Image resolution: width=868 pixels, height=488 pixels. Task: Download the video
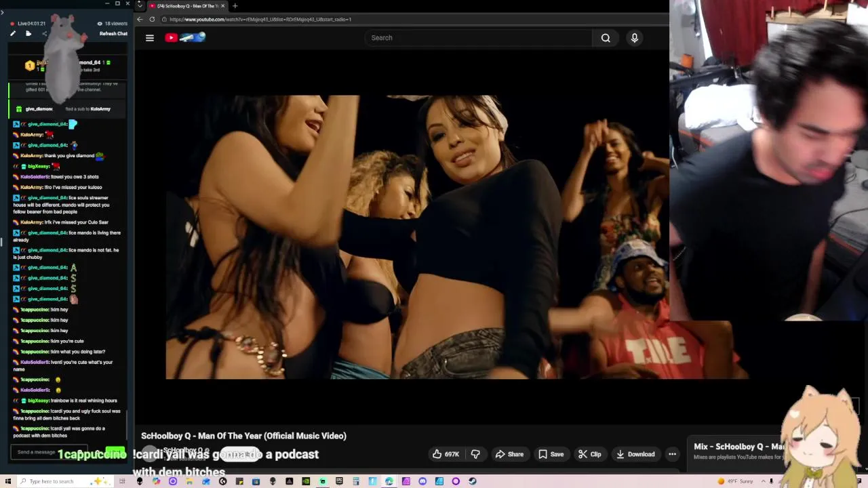click(635, 454)
